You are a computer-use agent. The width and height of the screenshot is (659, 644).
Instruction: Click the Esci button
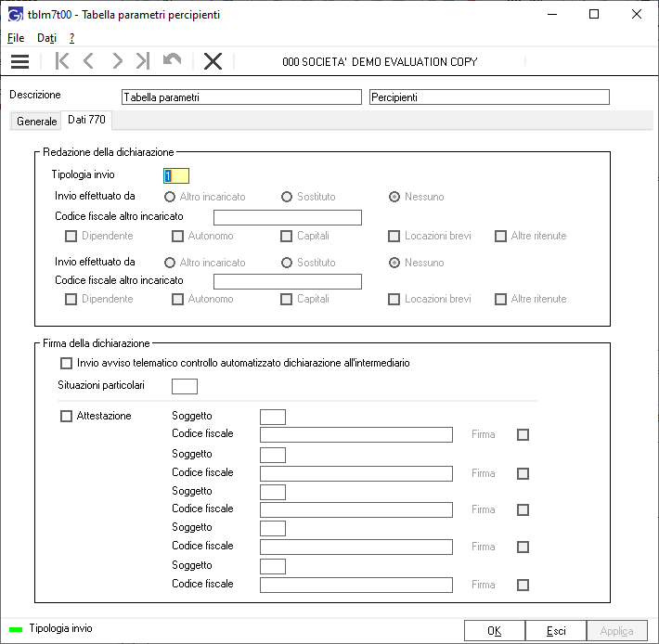(556, 631)
